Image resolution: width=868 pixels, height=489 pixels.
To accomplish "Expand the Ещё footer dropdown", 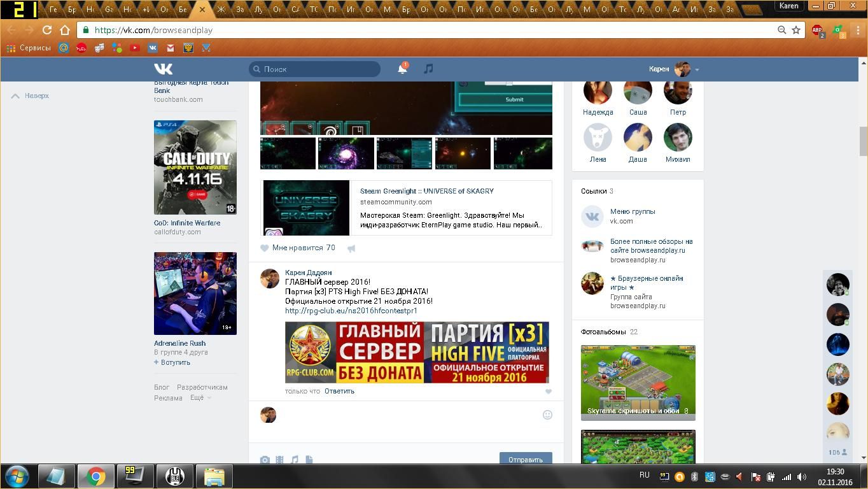I will (x=200, y=398).
